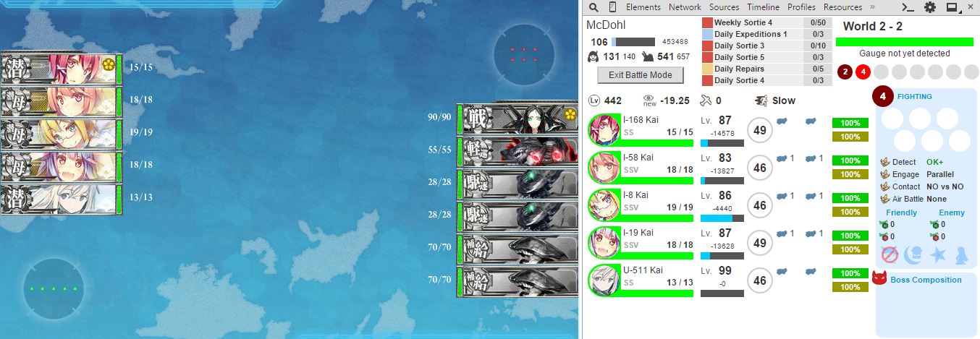The height and width of the screenshot is (339, 980).
Task: Click the Exit Battle Mode button
Action: pyautogui.click(x=641, y=74)
